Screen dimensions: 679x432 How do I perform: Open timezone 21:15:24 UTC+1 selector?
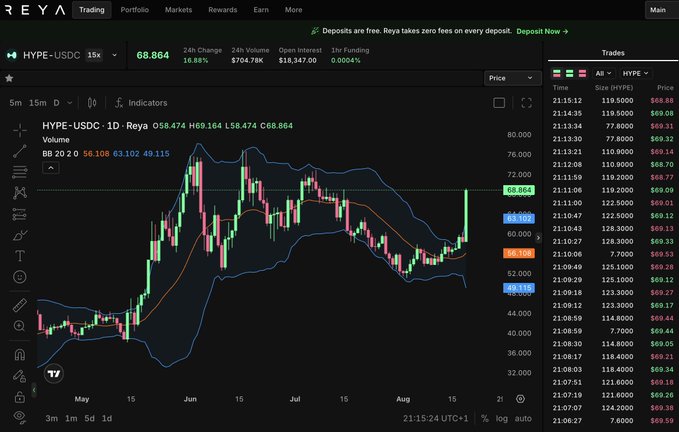point(436,418)
